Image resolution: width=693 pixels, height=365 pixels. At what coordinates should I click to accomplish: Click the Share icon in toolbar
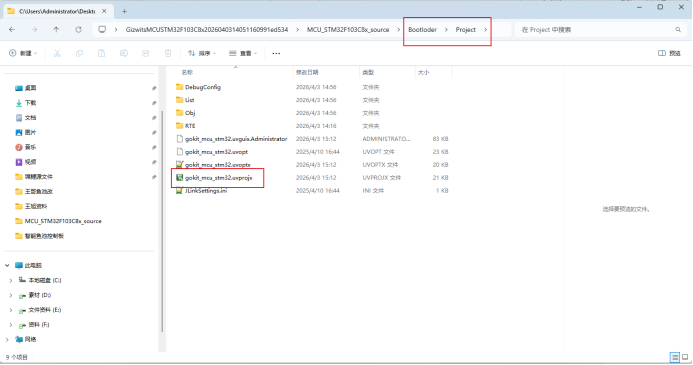click(x=146, y=53)
